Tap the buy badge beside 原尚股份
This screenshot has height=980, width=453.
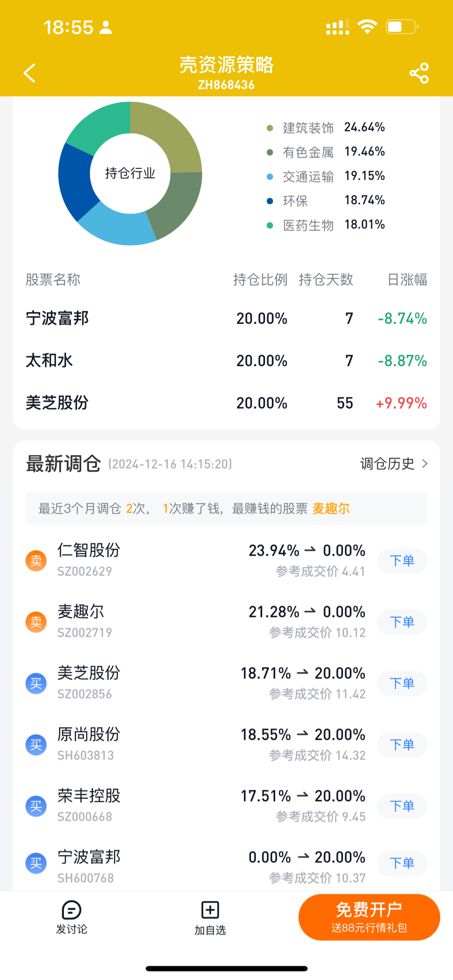36,745
